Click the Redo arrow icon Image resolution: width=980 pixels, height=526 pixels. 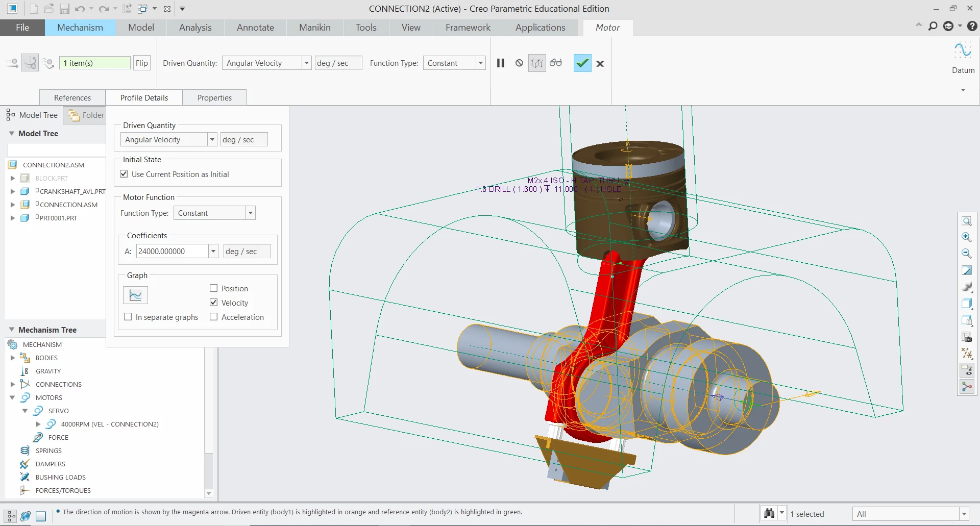[x=104, y=9]
